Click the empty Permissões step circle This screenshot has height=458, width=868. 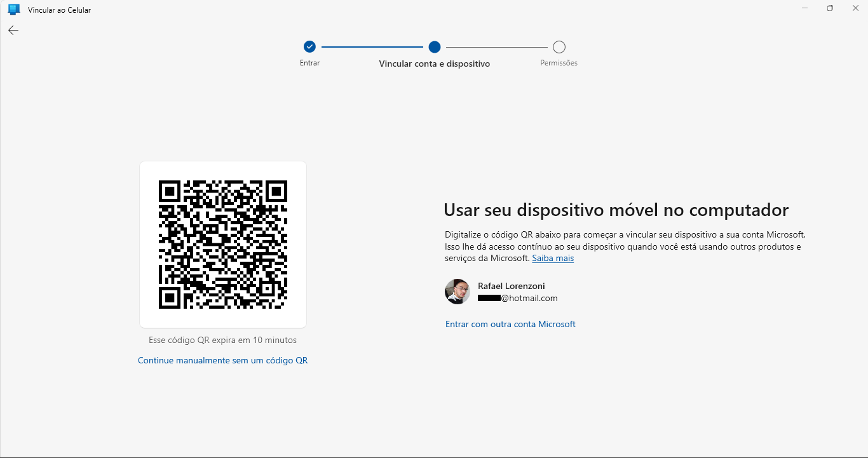click(x=559, y=46)
